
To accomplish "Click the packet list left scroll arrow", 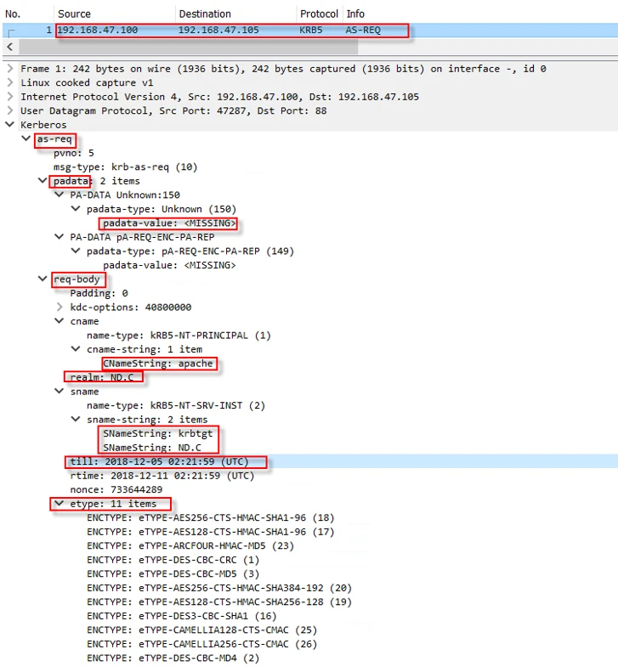I will pyautogui.click(x=10, y=46).
